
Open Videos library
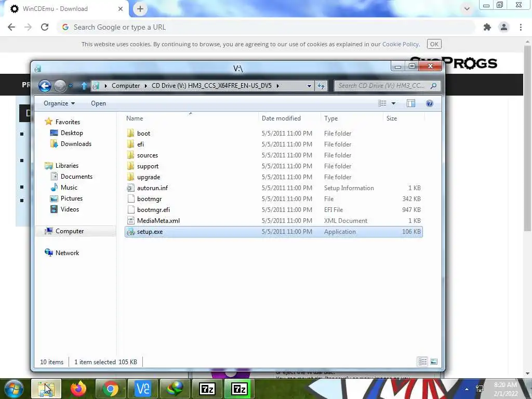tap(70, 209)
